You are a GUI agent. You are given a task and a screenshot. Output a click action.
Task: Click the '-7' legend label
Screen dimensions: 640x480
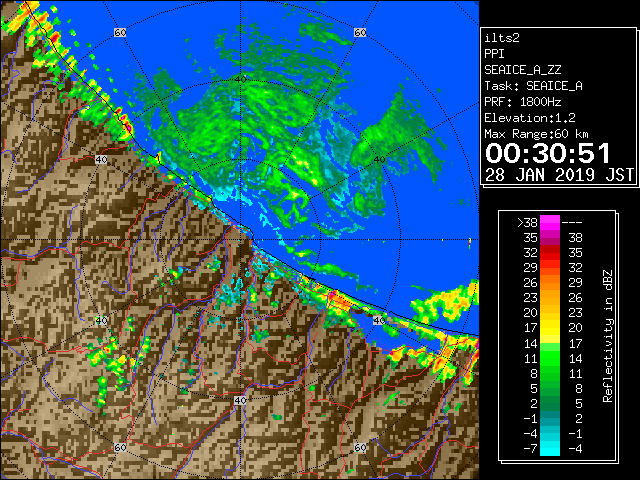[x=530, y=449]
